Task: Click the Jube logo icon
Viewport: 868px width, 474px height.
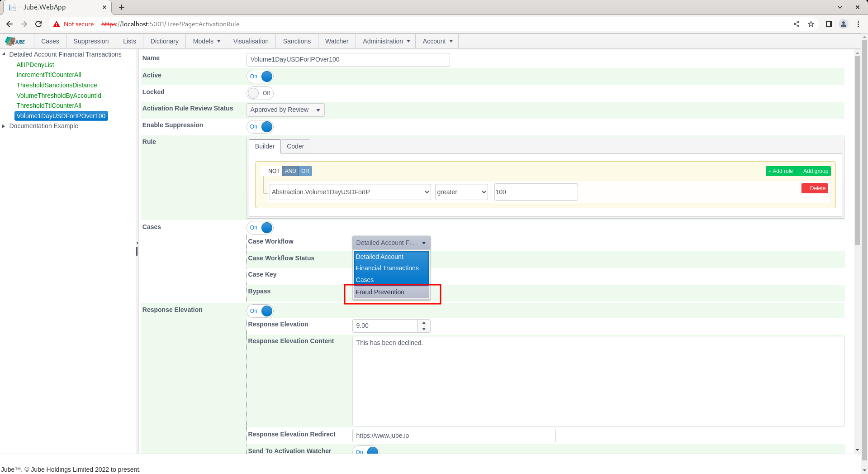Action: (15, 41)
